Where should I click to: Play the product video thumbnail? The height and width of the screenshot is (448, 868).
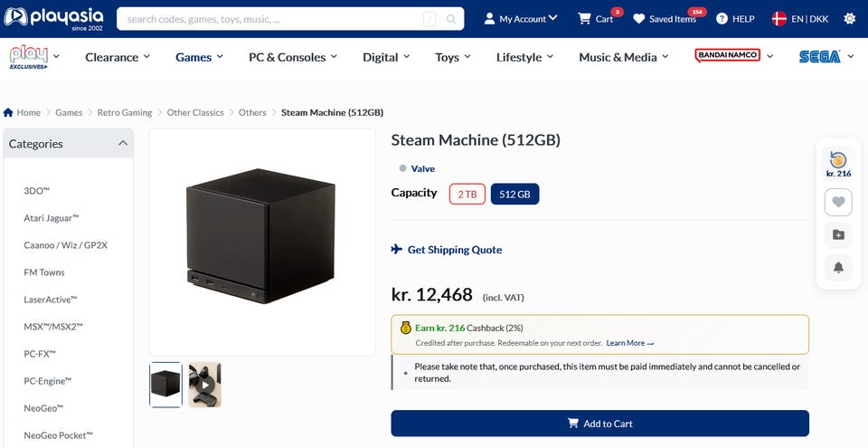pyautogui.click(x=205, y=385)
